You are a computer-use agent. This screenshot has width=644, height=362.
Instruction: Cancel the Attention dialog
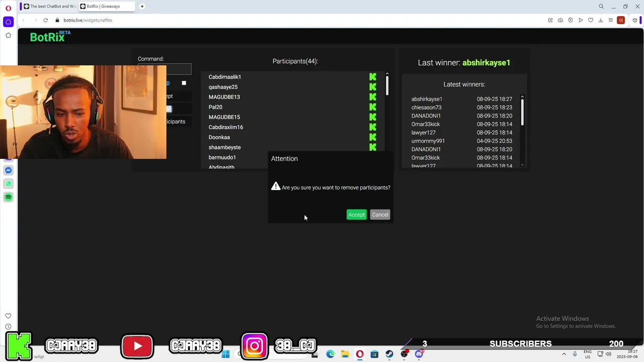pyautogui.click(x=380, y=215)
